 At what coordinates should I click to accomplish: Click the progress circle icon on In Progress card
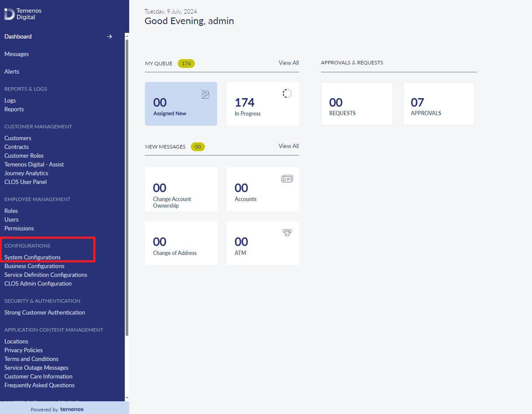[287, 93]
